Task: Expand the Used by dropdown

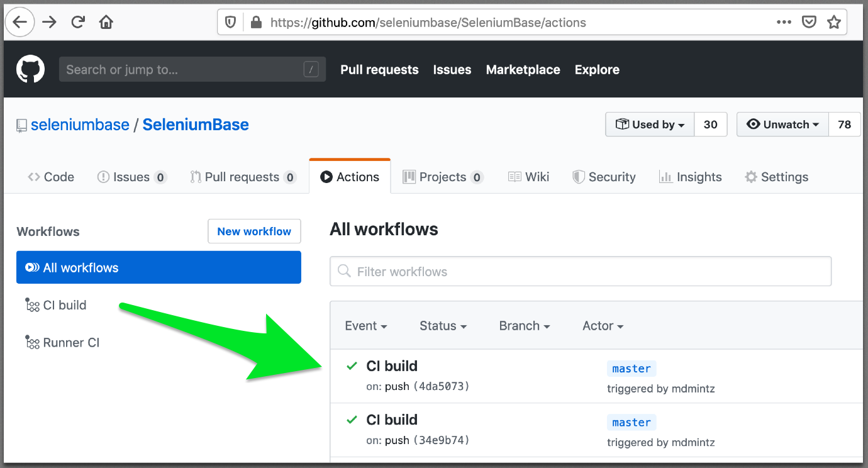Action: 650,125
